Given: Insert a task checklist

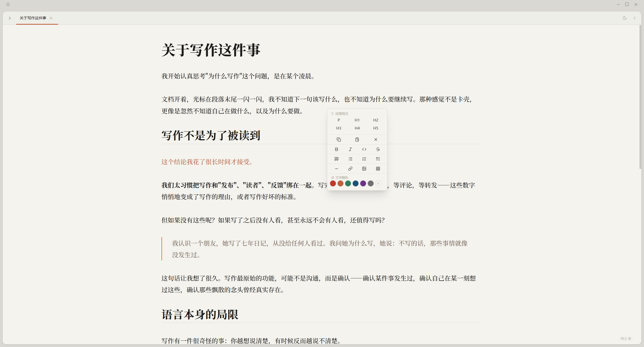Looking at the screenshot, I should tap(378, 159).
